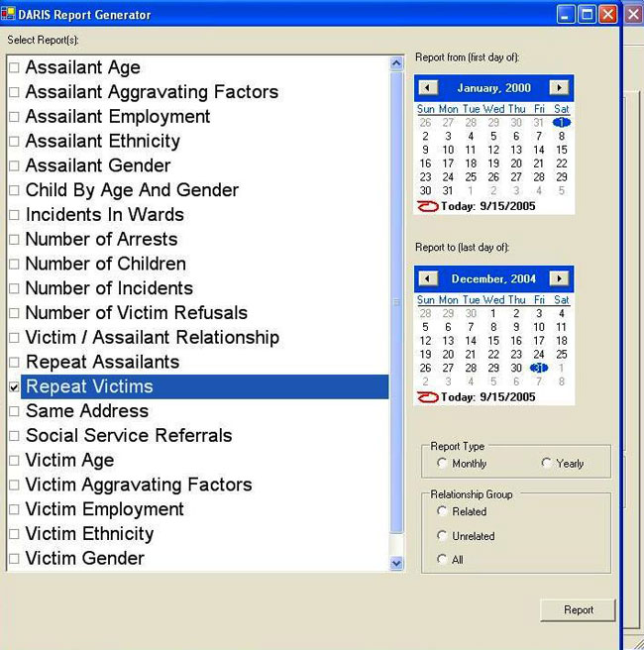The height and width of the screenshot is (650, 644).
Task: Enable the Number of Arrests report checkbox
Action: pos(14,240)
